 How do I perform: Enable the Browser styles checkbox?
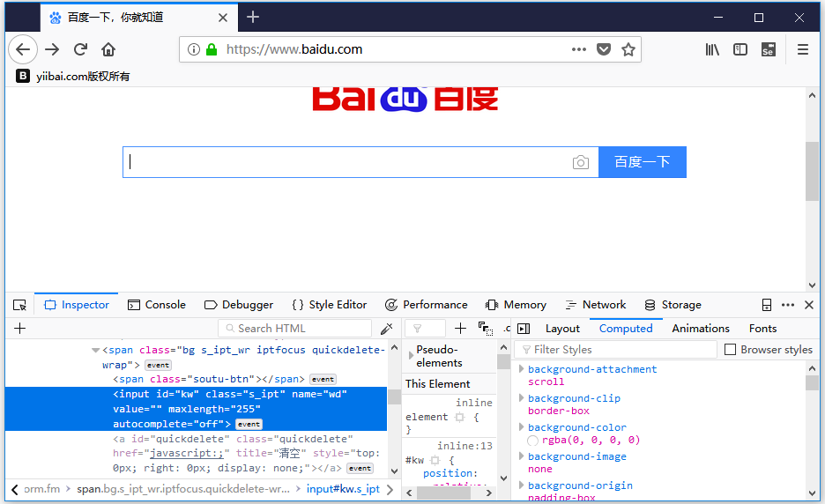[x=731, y=350]
